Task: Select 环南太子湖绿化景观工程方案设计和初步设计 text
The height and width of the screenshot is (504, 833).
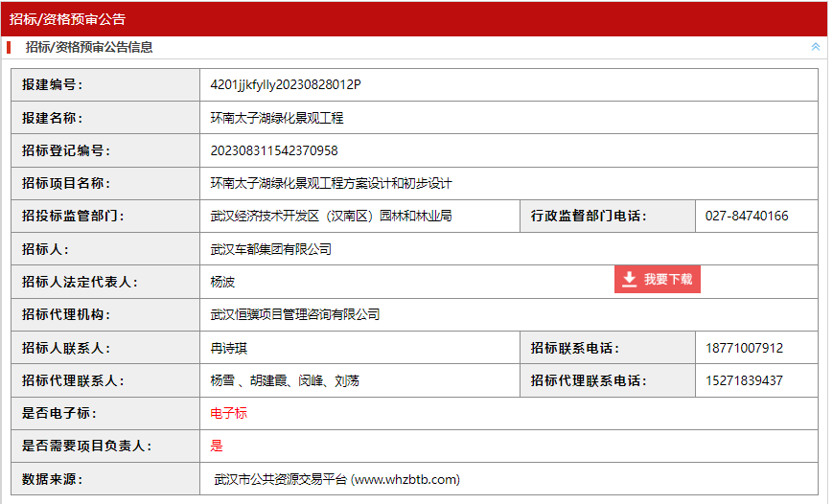Action: [x=331, y=184]
